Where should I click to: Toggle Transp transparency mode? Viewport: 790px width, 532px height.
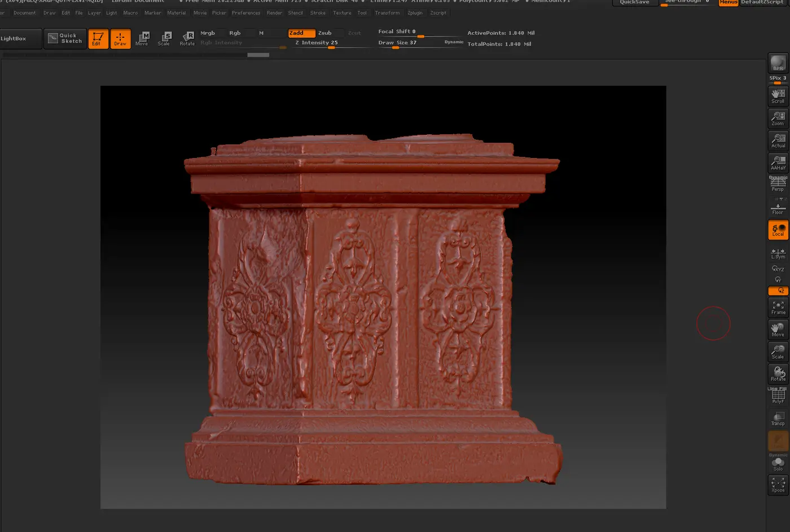[x=778, y=418]
